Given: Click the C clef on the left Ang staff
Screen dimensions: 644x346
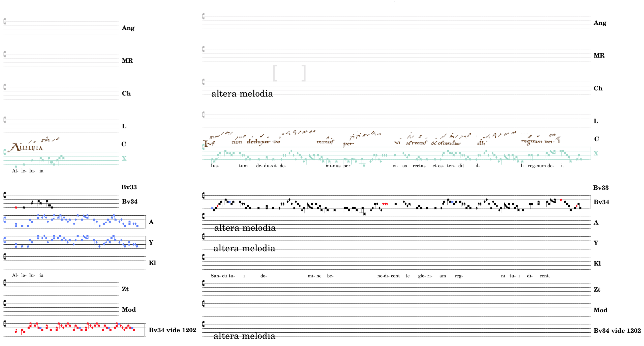Looking at the screenshot, I should tap(4, 22).
